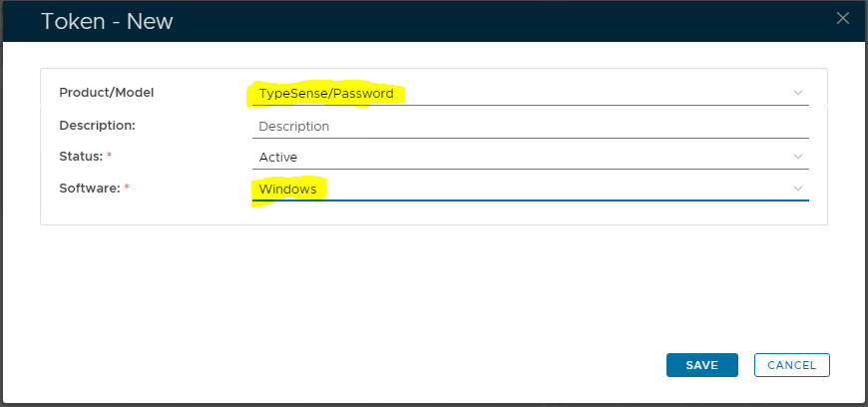Close the Token - New dialog
Viewport: 868px width, 407px height.
pos(843,18)
